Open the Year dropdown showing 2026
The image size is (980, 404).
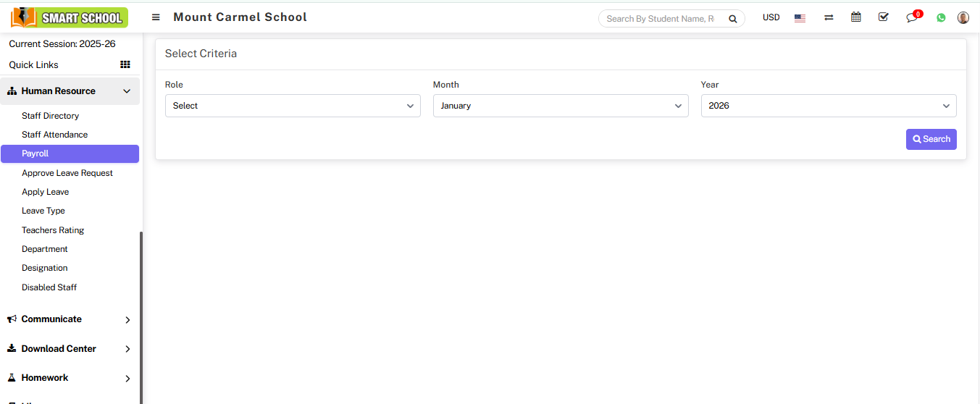[x=828, y=106]
